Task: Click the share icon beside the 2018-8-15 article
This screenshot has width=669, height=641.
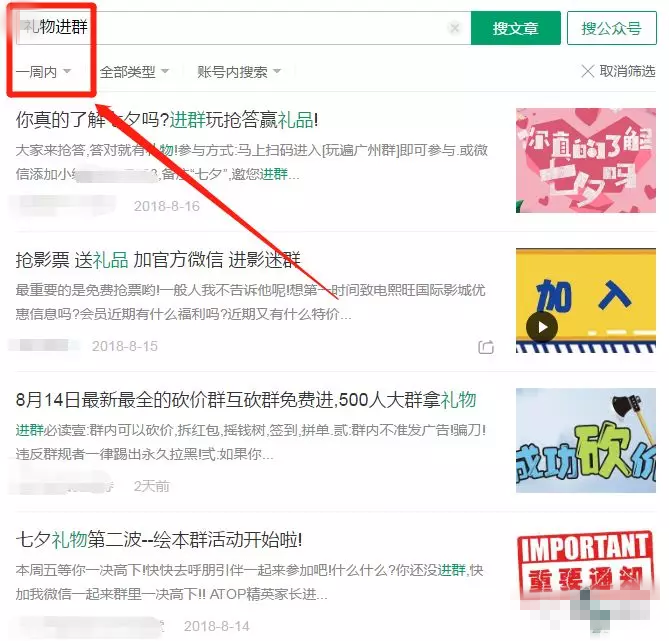Action: (x=486, y=347)
